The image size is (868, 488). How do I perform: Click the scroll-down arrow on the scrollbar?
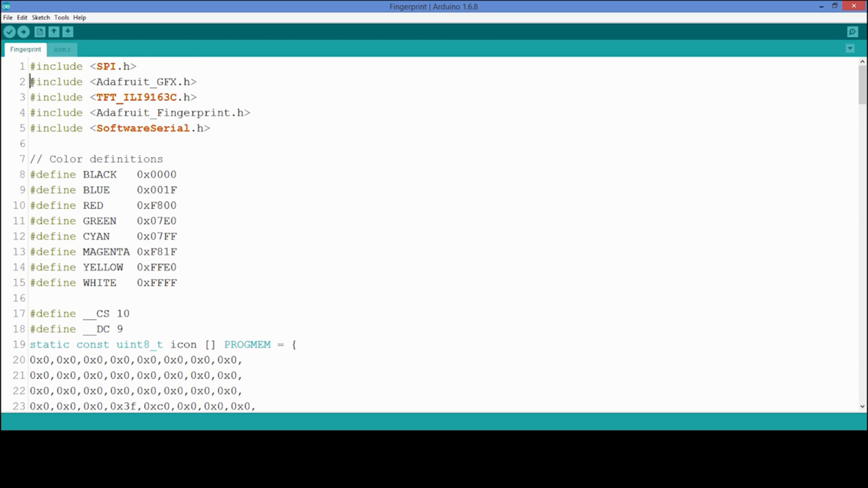point(862,406)
